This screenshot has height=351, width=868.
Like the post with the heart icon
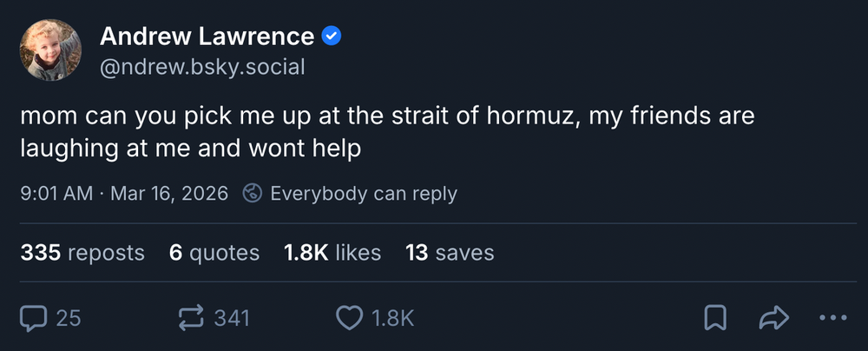[x=349, y=319]
